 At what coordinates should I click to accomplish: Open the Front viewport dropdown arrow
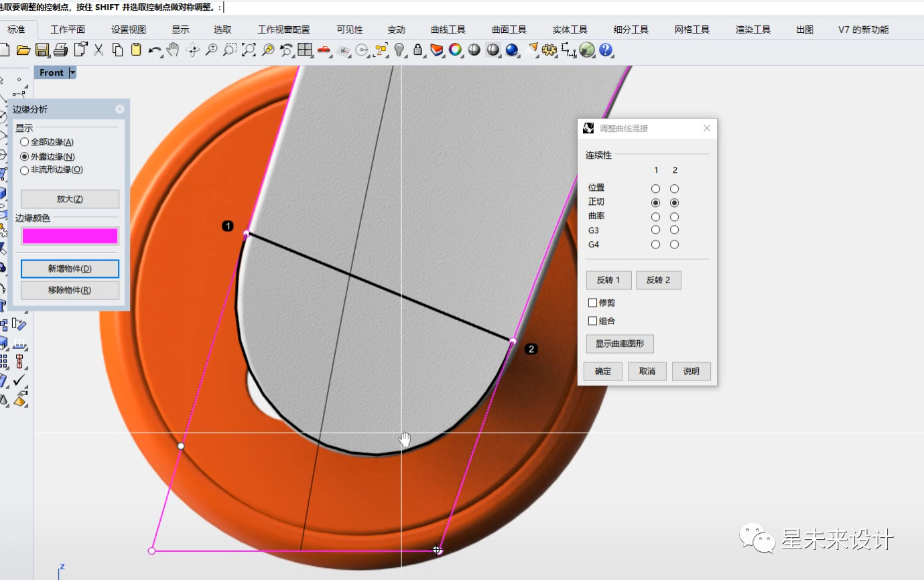click(x=72, y=72)
